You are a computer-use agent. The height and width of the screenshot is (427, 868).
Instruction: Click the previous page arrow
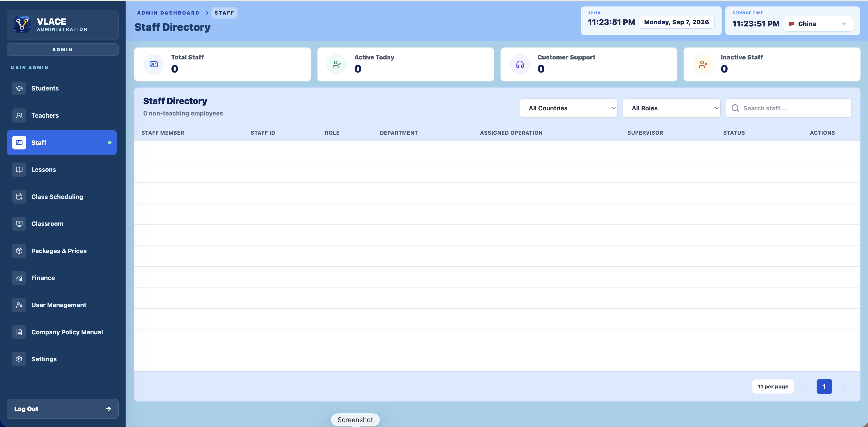pos(805,386)
